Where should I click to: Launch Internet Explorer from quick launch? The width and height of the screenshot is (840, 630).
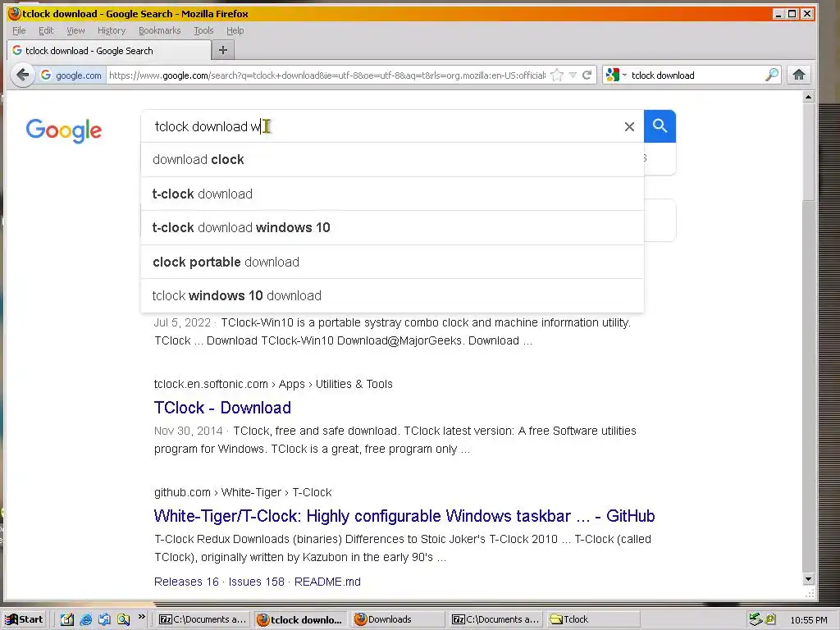tap(85, 619)
